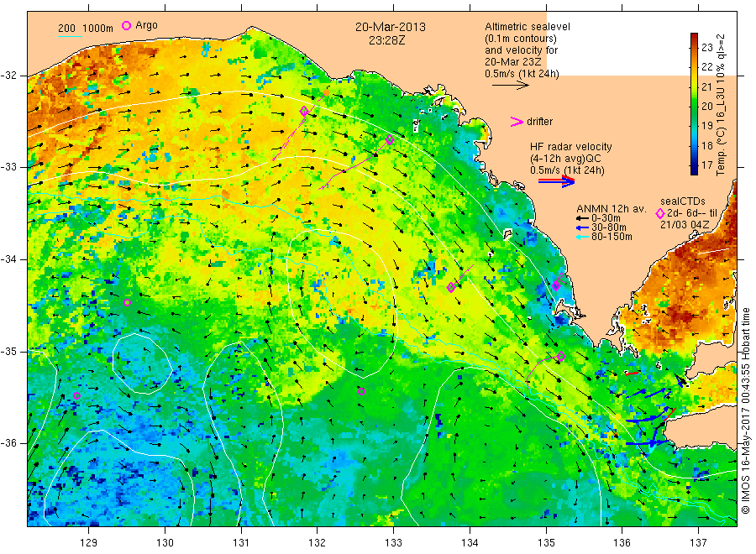
Task: Click the '1000m' isobath legend label
Action: 98,29
